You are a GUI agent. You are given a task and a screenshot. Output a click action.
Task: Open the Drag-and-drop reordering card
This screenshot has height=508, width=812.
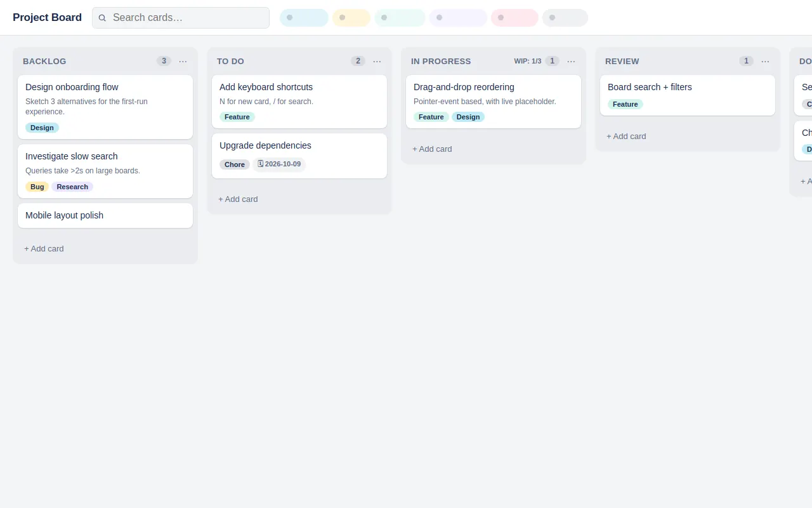click(494, 102)
